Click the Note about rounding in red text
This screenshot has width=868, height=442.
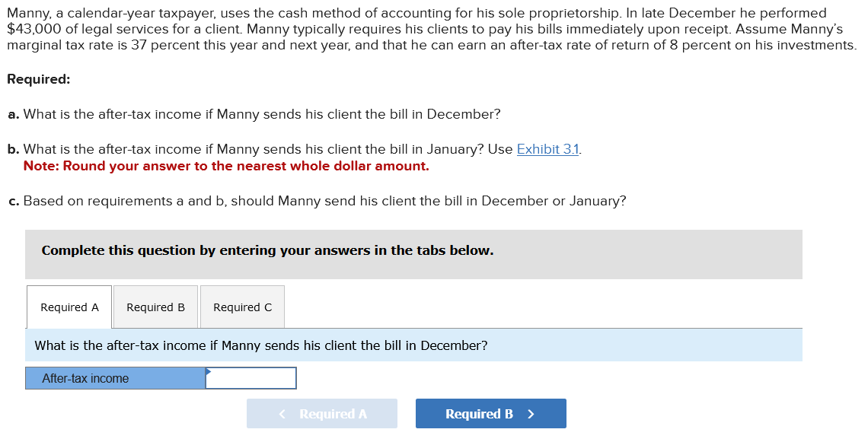click(224, 165)
